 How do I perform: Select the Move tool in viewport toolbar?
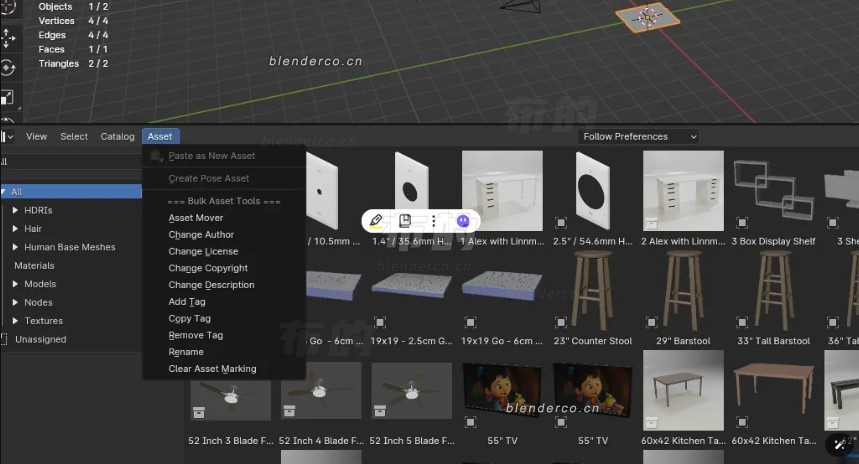point(8,38)
